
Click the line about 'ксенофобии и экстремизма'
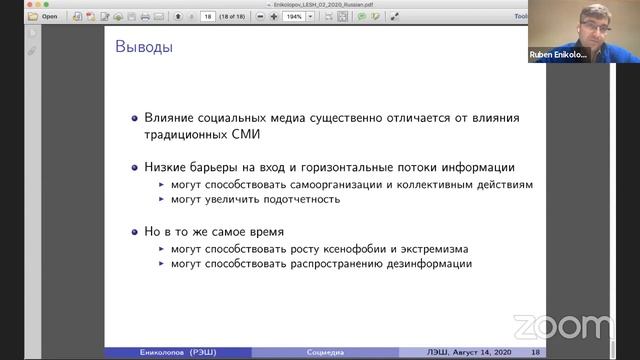pos(320,249)
